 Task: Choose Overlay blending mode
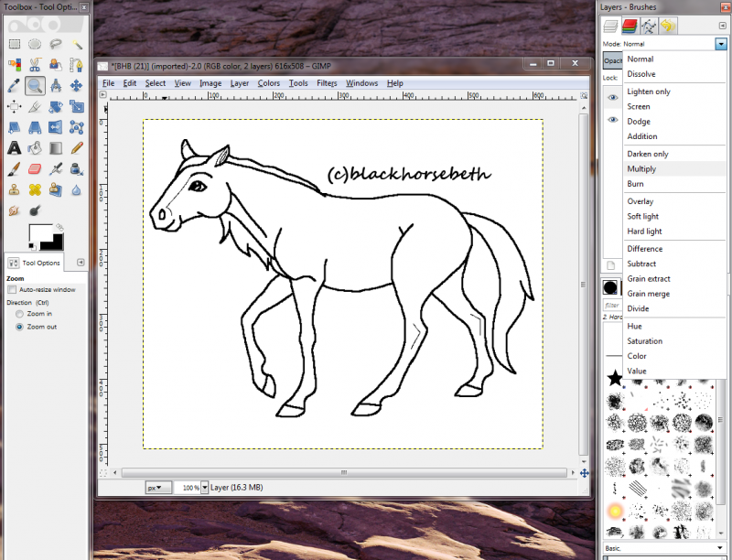640,201
